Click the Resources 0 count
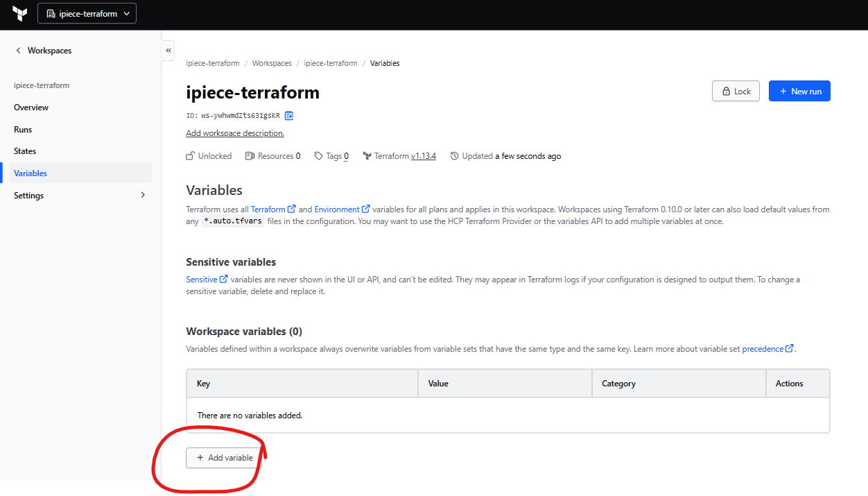Screen dimensions: 868x496 point(273,156)
